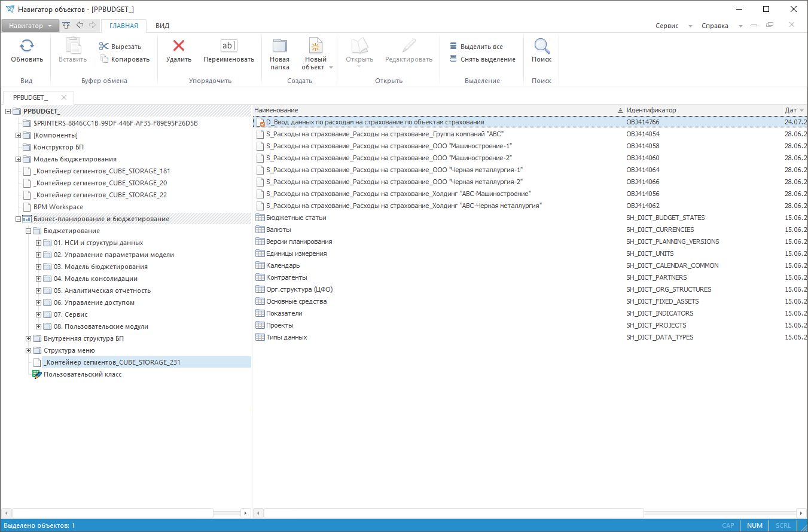808x532 pixels.
Task: Expand the '01. НСИ и структуры данных' folder
Action: (38, 243)
